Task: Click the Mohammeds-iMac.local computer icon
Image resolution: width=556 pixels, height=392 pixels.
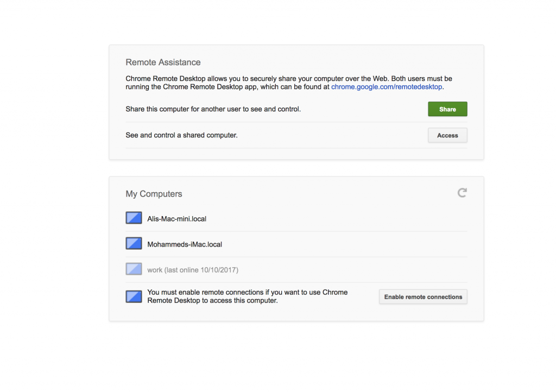Action: click(x=134, y=243)
